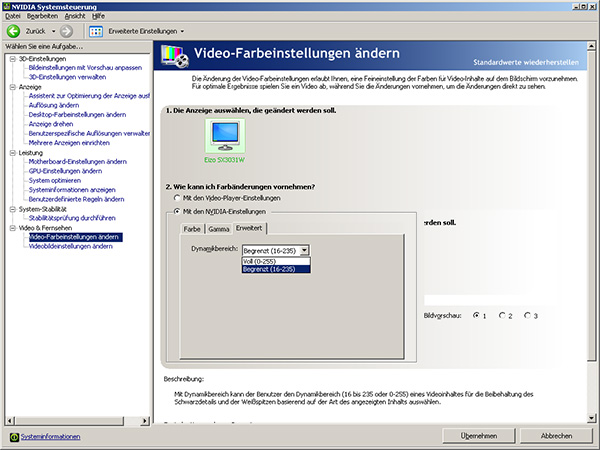Click the green Zurück back arrow icon
The height and width of the screenshot is (450, 600).
[14, 31]
